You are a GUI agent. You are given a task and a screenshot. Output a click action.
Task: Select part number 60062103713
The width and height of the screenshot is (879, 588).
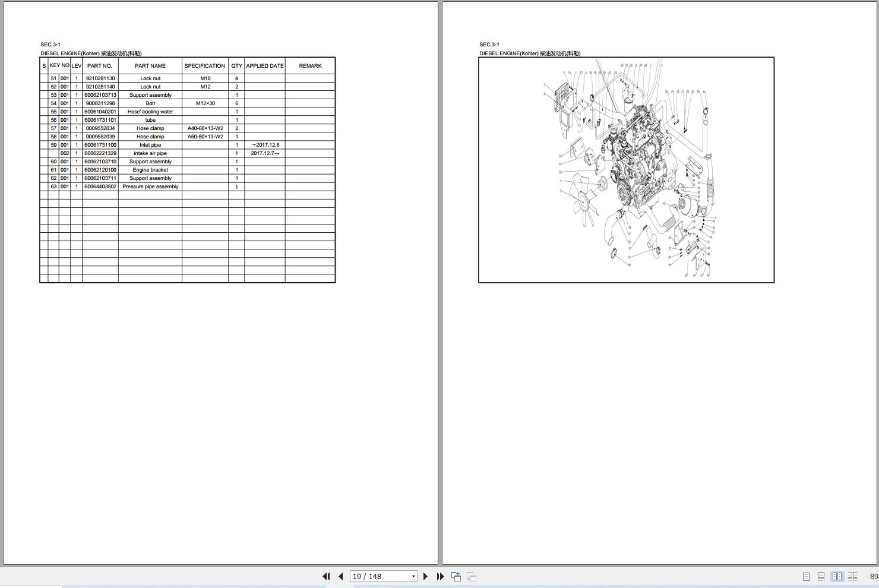[x=100, y=95]
